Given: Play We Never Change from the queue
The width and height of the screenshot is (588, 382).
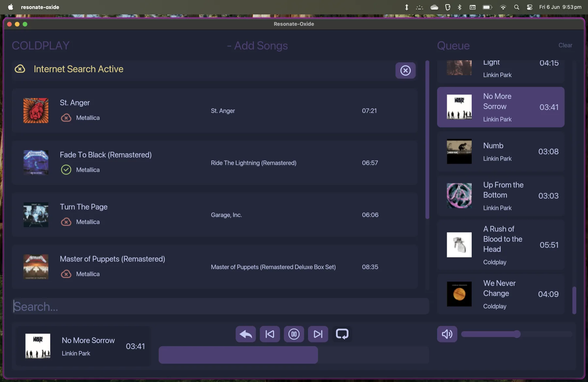Looking at the screenshot, I should [501, 294].
